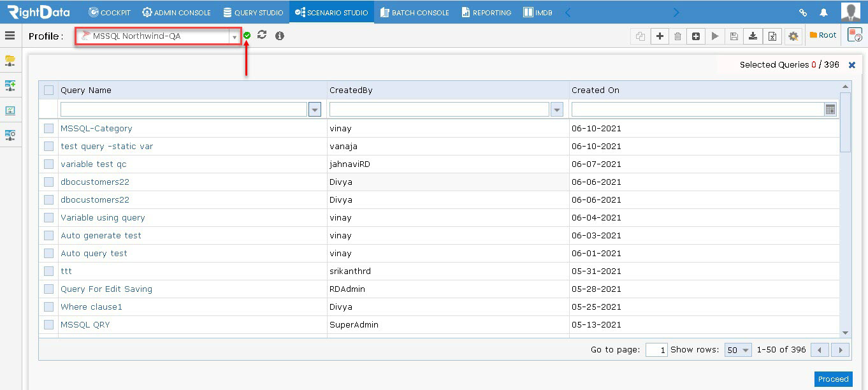
Task: Go to previous page of results
Action: coord(821,350)
